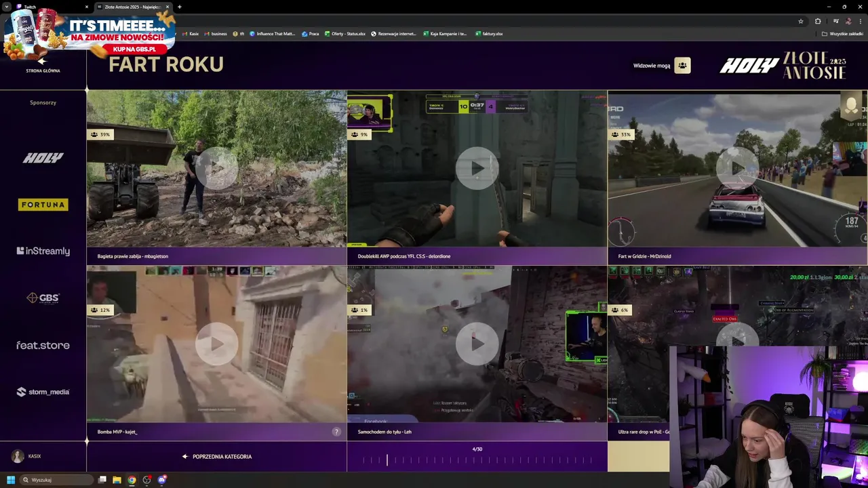The width and height of the screenshot is (868, 488).
Task: Open the Influence That Matt... bookmark
Action: click(x=273, y=33)
